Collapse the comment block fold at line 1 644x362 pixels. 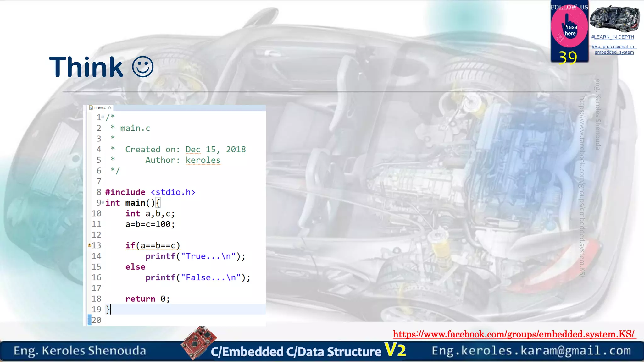103,117
